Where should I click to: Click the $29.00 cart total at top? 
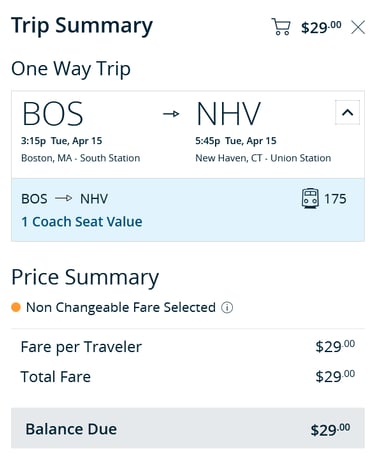321,27
